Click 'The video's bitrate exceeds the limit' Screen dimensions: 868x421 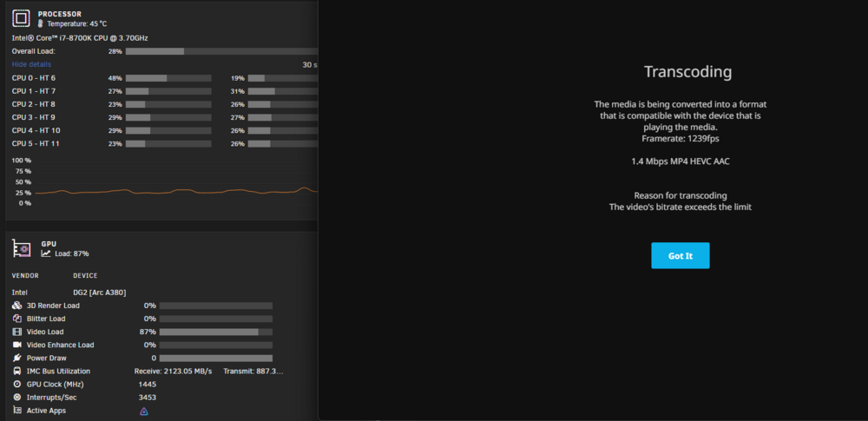click(681, 207)
